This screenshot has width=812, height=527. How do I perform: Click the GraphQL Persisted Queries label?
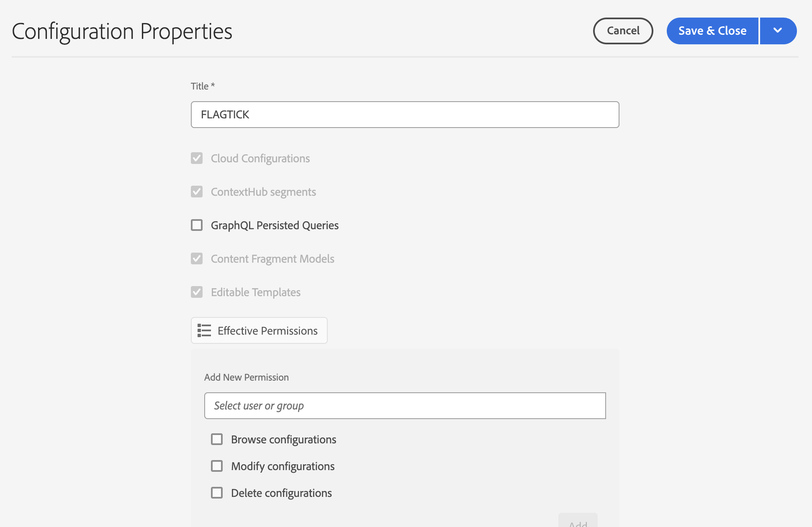click(275, 225)
